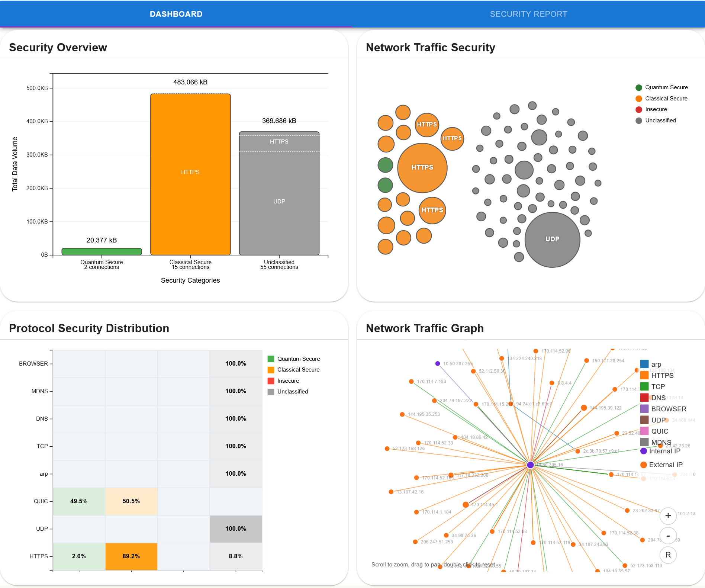This screenshot has width=705, height=588.
Task: Select the 10.50.207.255 purple node
Action: point(438,363)
